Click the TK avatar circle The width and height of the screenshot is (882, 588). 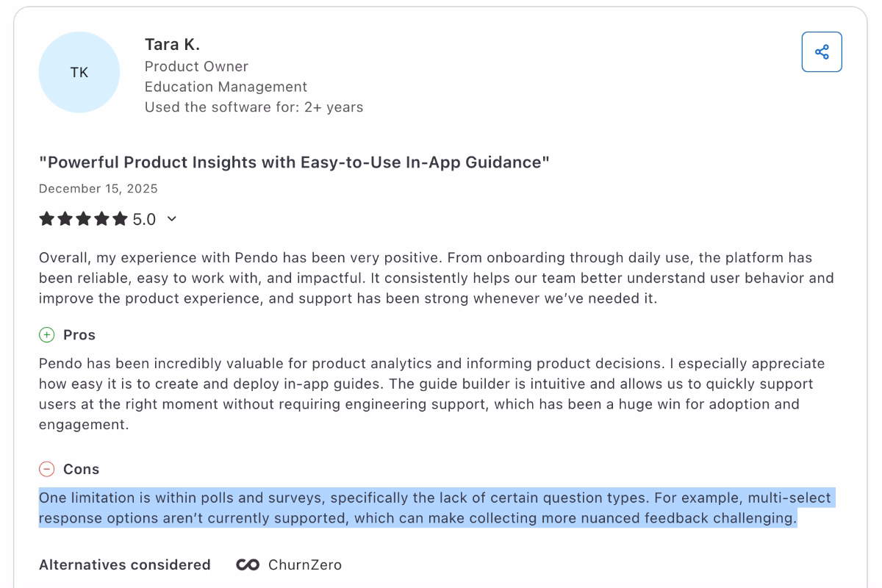coord(79,72)
